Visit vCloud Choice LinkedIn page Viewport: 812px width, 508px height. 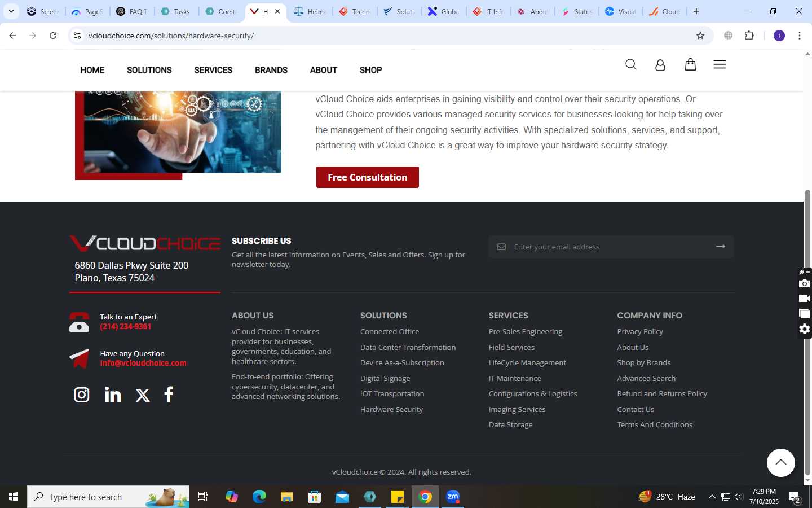coord(113,395)
